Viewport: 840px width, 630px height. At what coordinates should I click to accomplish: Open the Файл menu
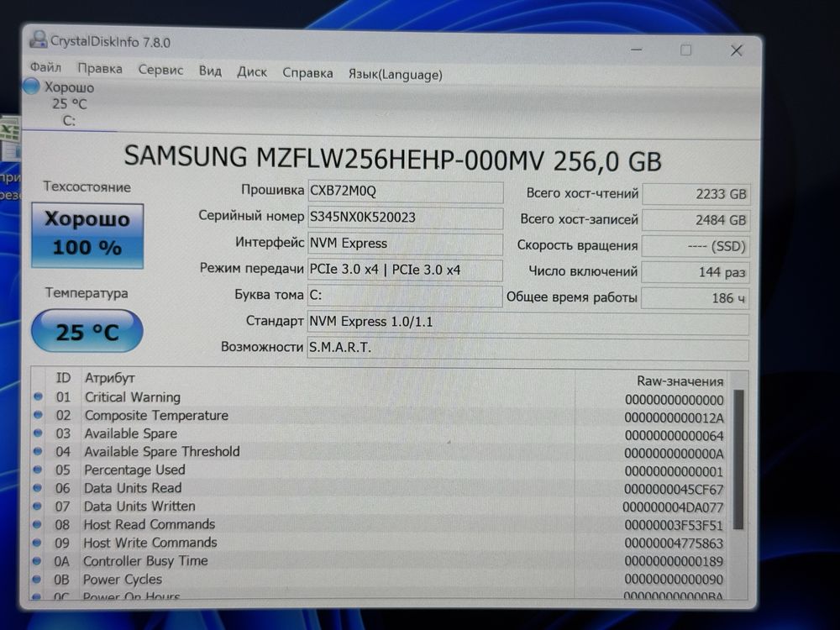click(45, 67)
